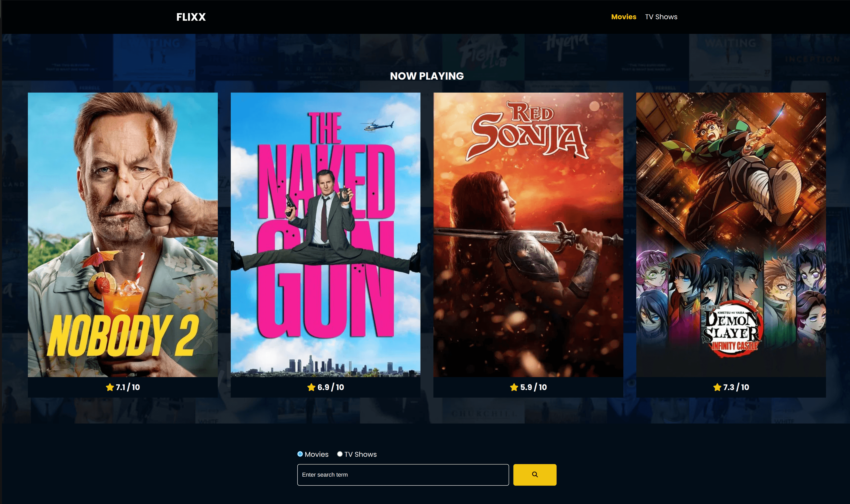
Task: Select the Movies radio button
Action: tap(300, 454)
